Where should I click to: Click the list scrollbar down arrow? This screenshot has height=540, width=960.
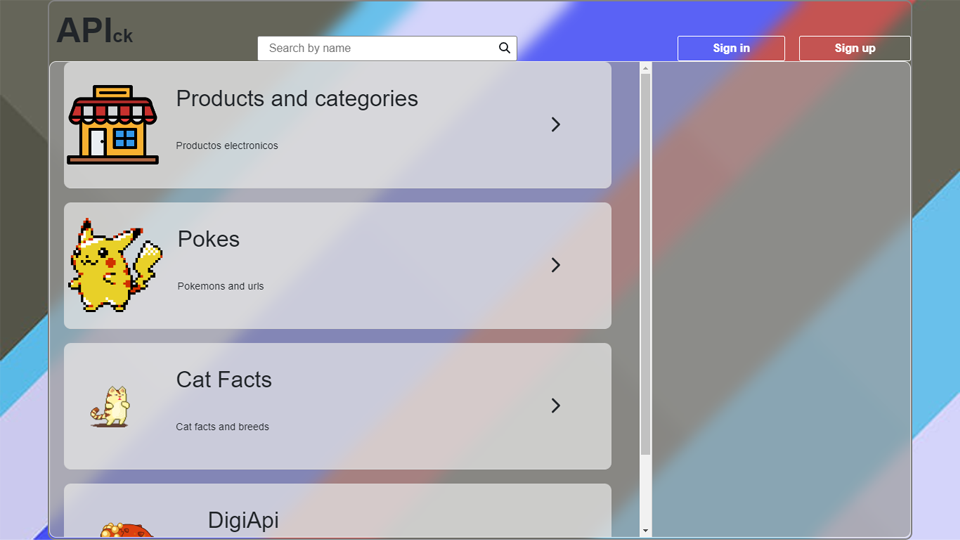tap(645, 531)
